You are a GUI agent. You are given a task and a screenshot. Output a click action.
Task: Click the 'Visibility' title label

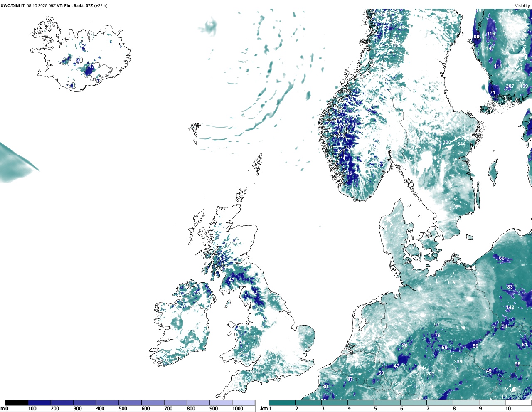pos(522,5)
